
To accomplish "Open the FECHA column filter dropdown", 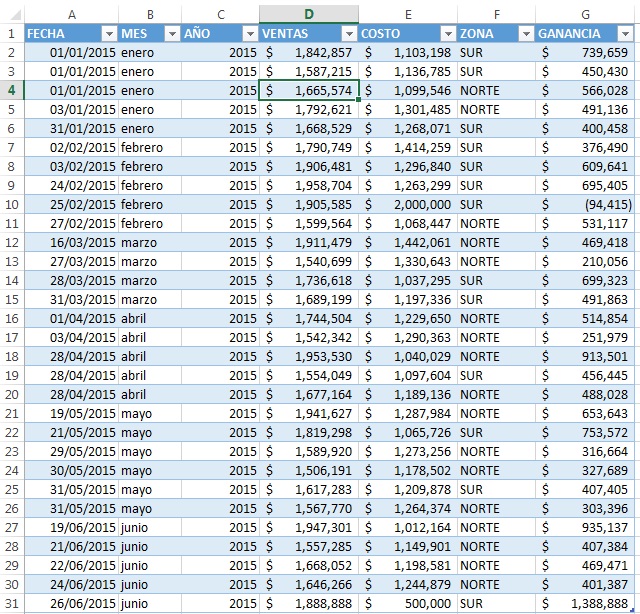I will pyautogui.click(x=108, y=33).
